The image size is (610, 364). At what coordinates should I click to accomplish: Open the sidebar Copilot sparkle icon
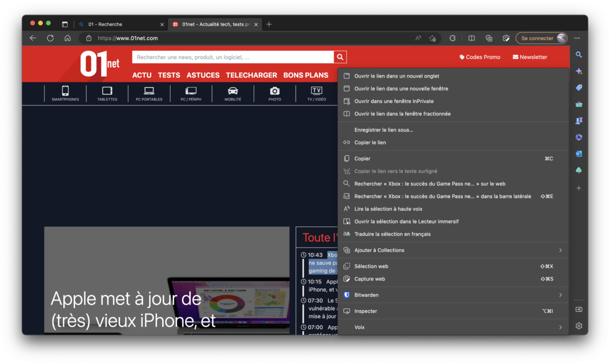pyautogui.click(x=579, y=71)
